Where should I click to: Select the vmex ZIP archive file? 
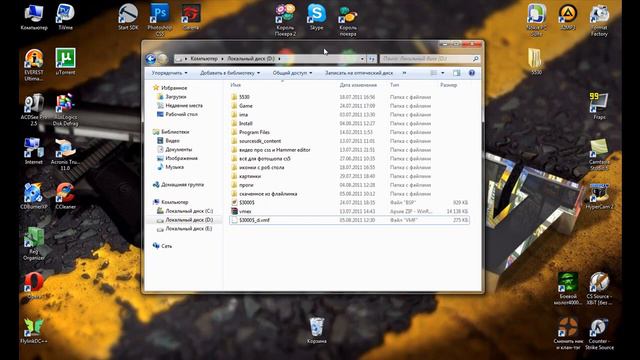click(x=349, y=211)
